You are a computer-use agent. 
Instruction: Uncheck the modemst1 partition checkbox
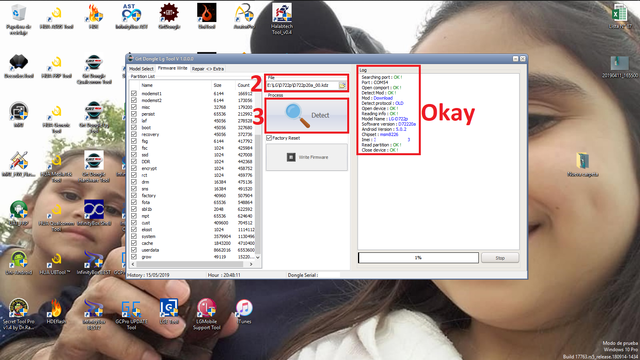[x=134, y=93]
